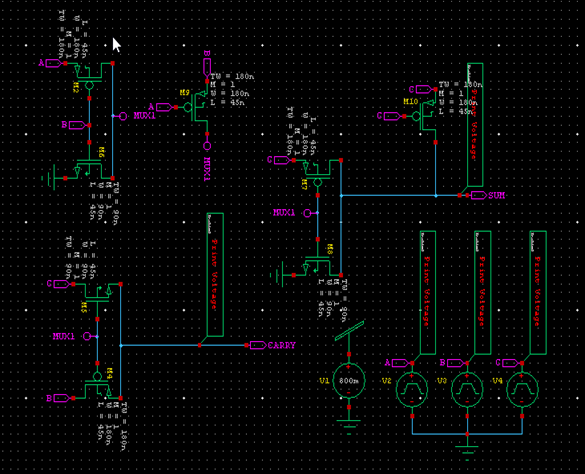Select Print Voltage box above source V4
The height and width of the screenshot is (474, 585).
[x=538, y=292]
